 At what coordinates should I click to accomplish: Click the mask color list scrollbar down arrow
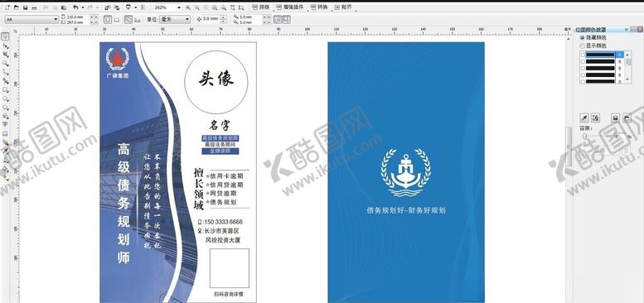point(627,79)
